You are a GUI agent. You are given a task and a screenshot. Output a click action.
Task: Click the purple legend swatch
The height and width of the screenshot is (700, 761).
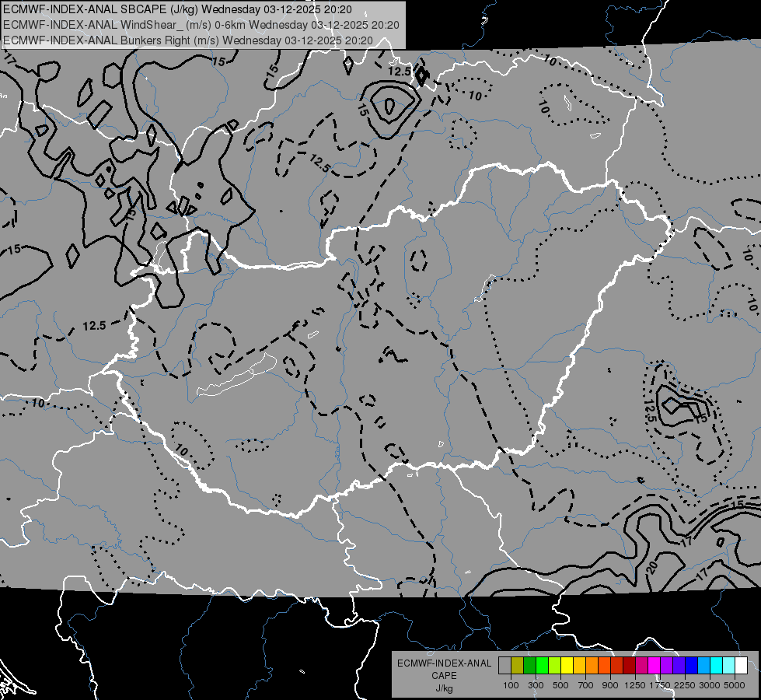pyautogui.click(x=666, y=665)
